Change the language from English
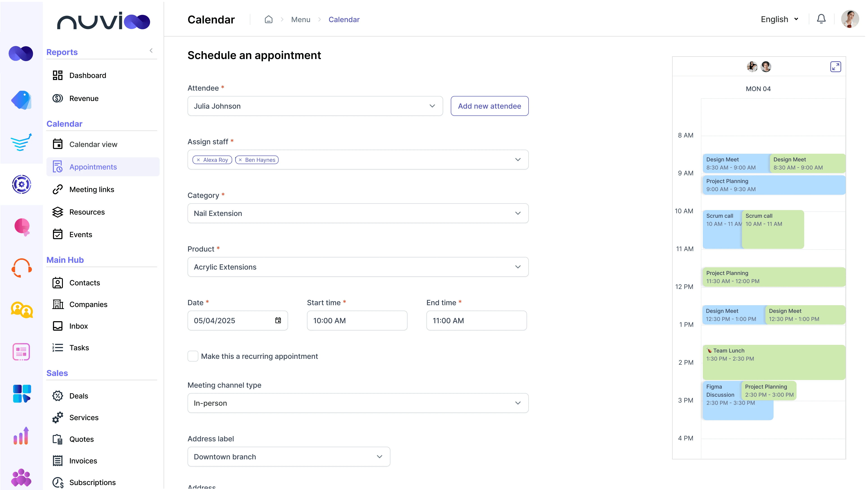Screen dimensions: 868x490 pyautogui.click(x=779, y=19)
